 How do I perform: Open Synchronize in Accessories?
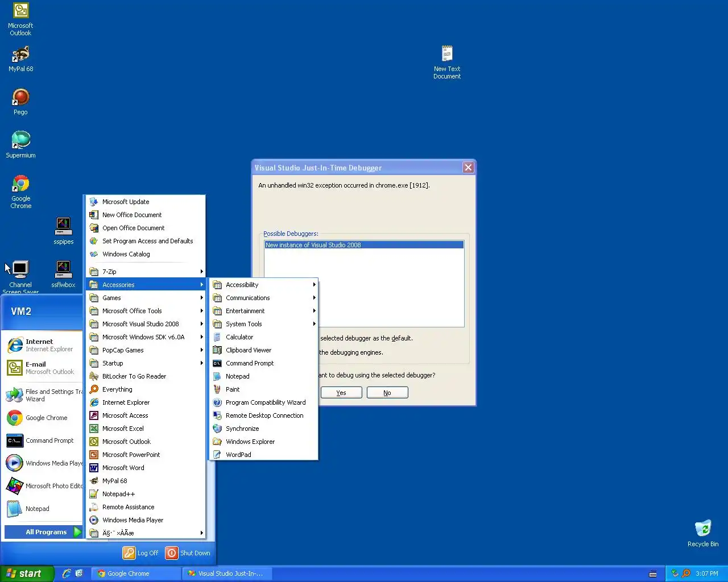(x=264, y=429)
